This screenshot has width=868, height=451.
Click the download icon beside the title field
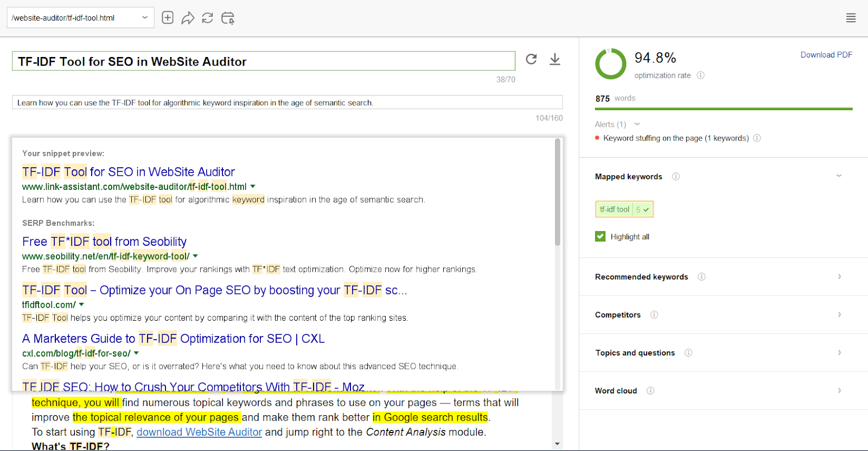[x=554, y=59]
